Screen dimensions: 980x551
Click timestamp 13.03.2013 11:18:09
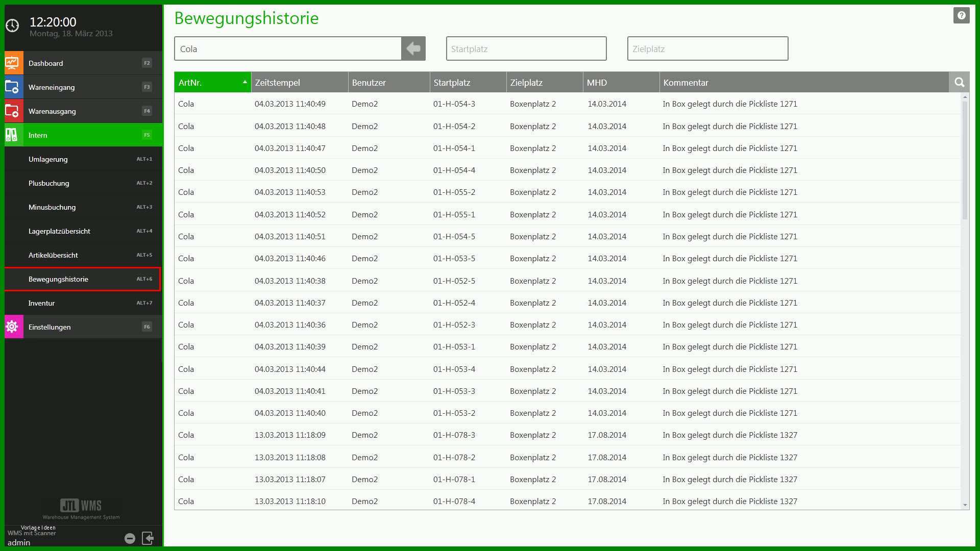pos(290,435)
